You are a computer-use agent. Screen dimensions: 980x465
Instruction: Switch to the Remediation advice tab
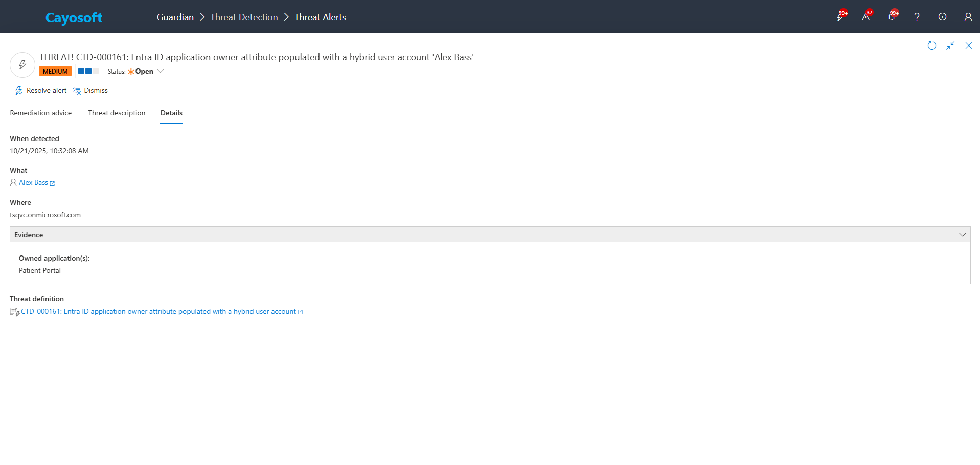41,113
